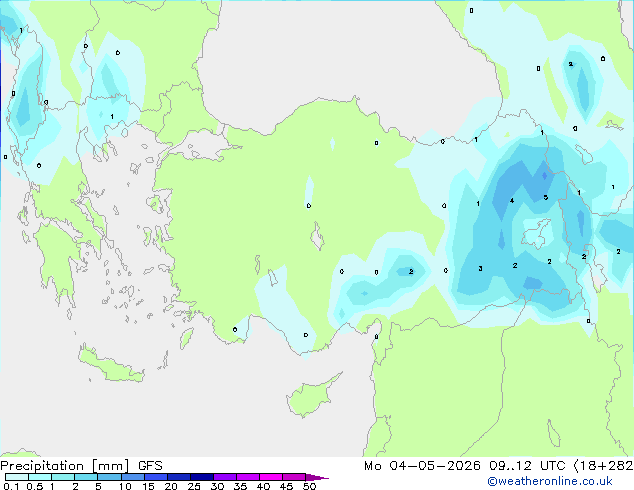Click the Cyprus island on the map
The image size is (634, 490).
point(311,396)
